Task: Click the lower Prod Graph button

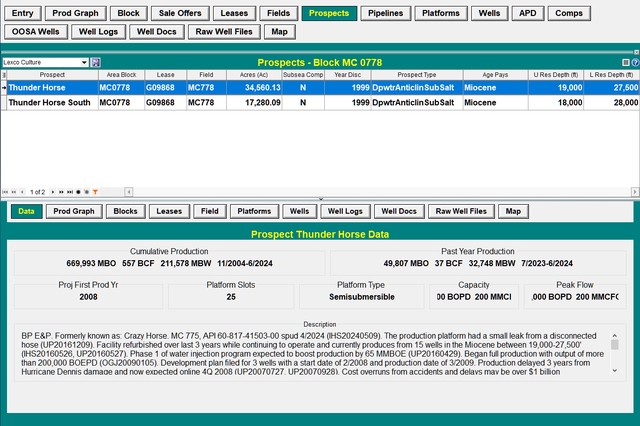Action: [x=74, y=211]
